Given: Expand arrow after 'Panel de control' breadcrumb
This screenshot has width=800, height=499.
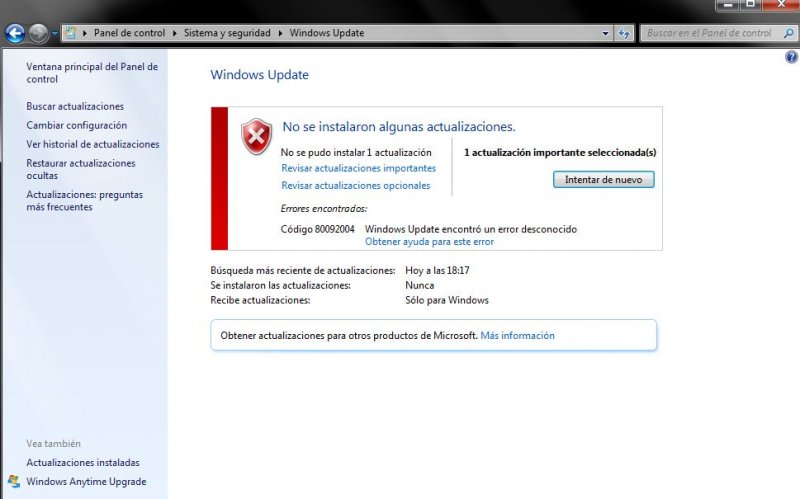Looking at the screenshot, I should [x=174, y=33].
